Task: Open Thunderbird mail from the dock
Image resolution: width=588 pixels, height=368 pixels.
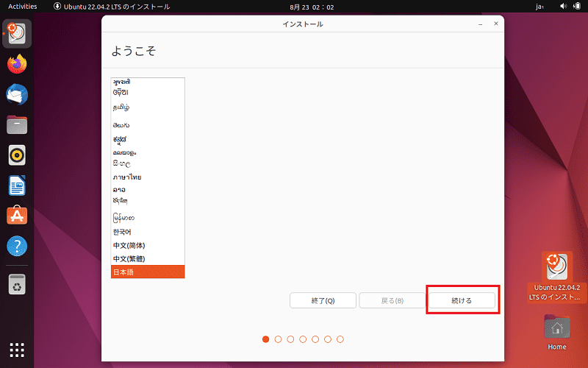Action: click(17, 94)
